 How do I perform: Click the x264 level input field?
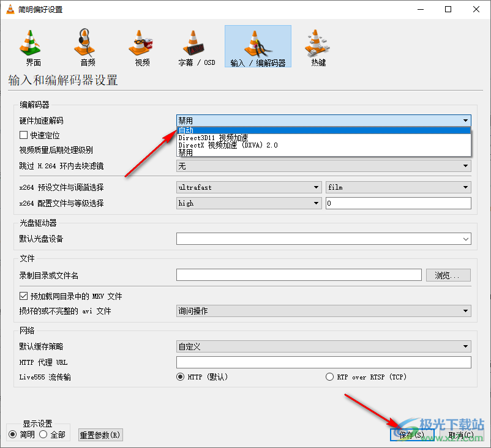click(x=399, y=203)
